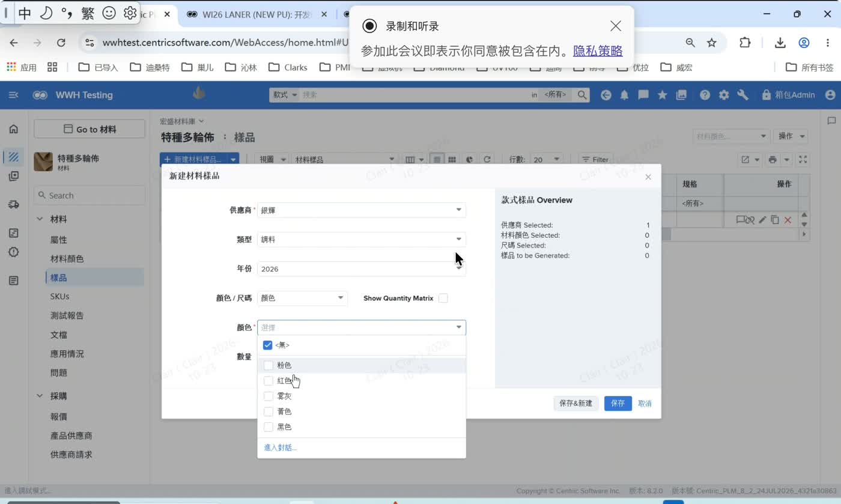Click the notifications bell icon
Viewport: 841px width, 504px height.
tap(625, 95)
